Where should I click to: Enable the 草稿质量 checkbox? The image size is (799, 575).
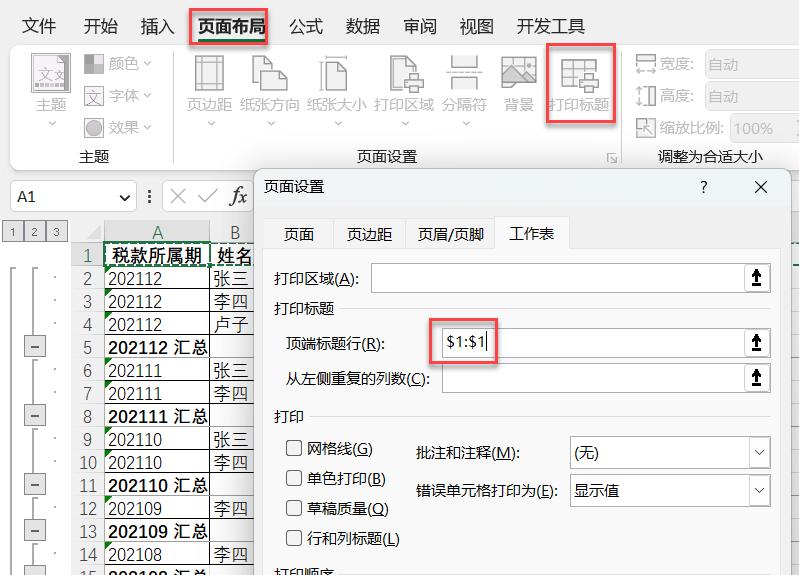(x=294, y=508)
